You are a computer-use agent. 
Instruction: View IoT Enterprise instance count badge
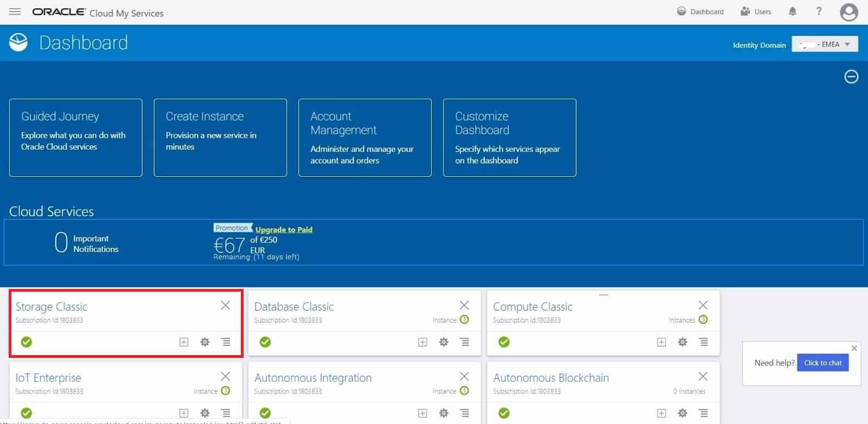coord(226,390)
